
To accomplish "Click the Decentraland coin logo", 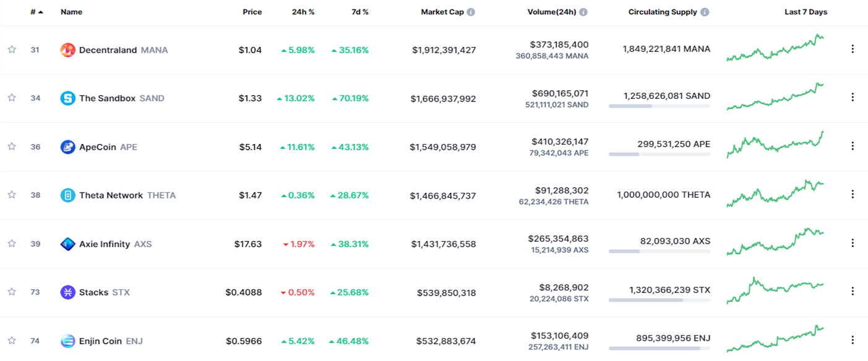I will point(68,50).
